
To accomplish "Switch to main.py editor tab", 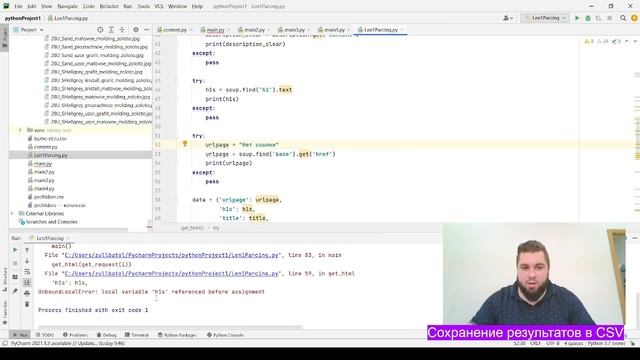I will pos(215,30).
